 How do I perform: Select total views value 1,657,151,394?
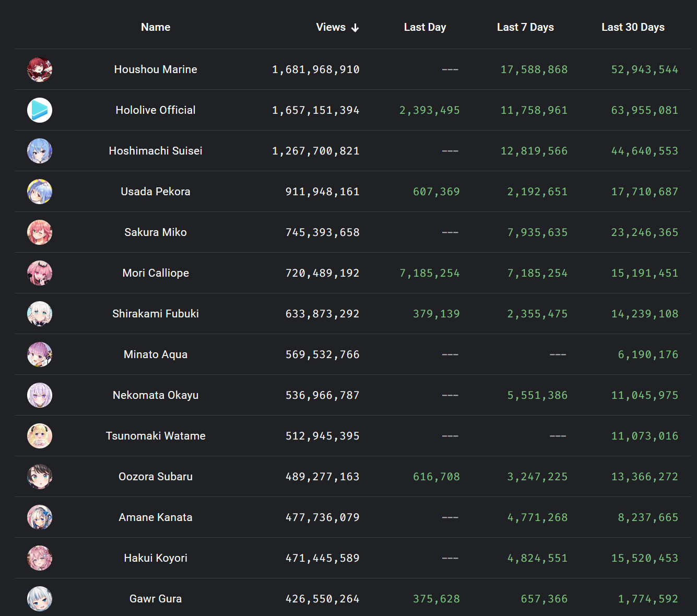(316, 110)
